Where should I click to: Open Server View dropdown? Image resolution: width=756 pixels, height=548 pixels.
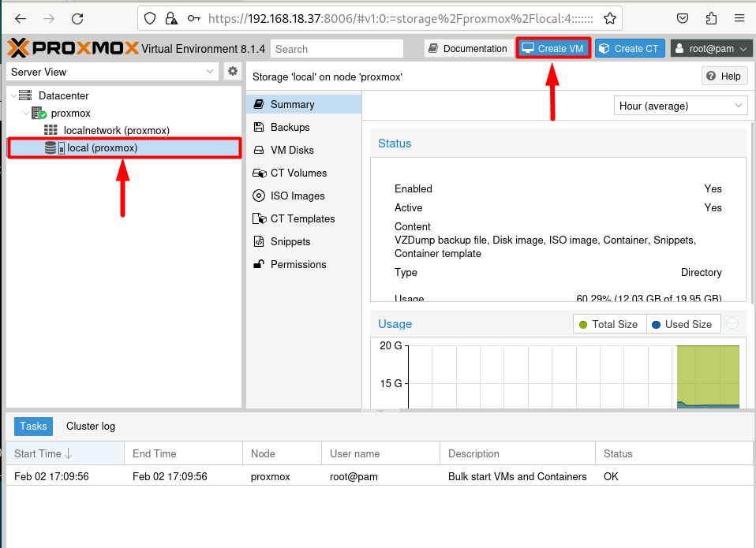[x=113, y=72]
